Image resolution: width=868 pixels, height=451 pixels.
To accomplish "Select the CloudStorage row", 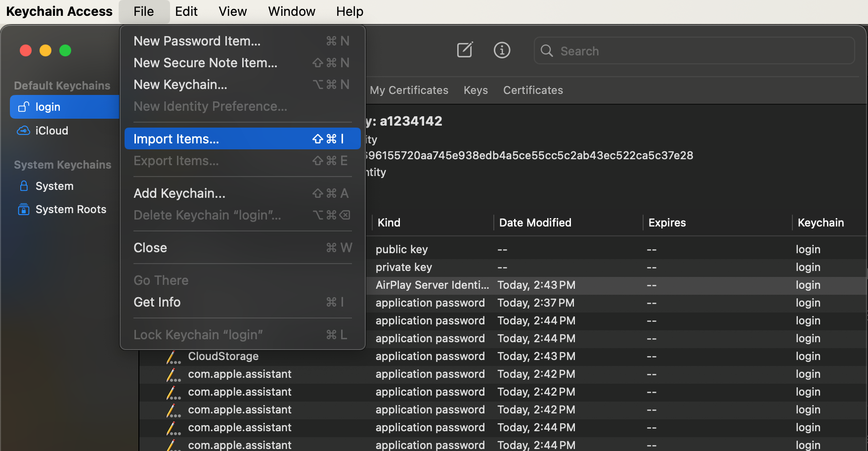I will click(503, 357).
